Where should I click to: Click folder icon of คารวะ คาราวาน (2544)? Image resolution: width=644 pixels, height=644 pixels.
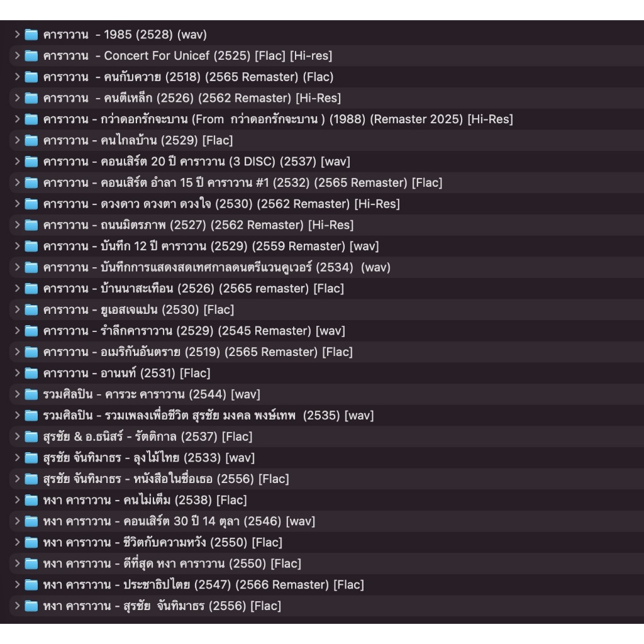coord(31,394)
